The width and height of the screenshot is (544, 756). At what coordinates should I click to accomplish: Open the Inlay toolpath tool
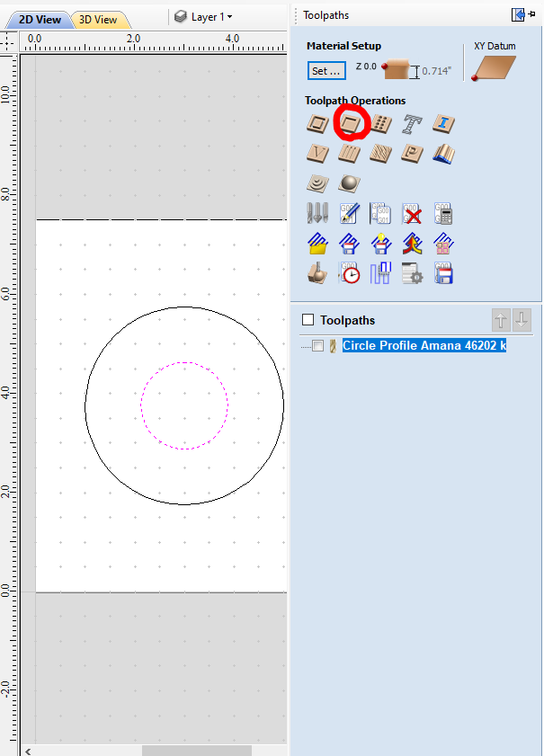tap(443, 123)
